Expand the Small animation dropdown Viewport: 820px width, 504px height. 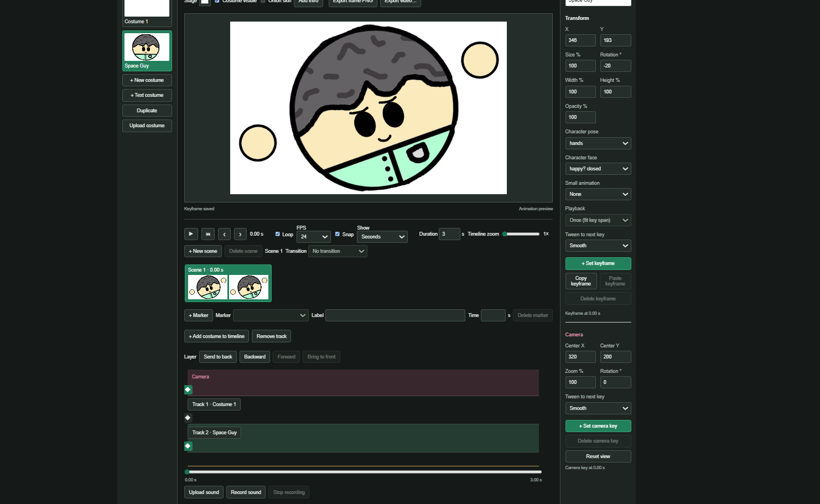[598, 194]
